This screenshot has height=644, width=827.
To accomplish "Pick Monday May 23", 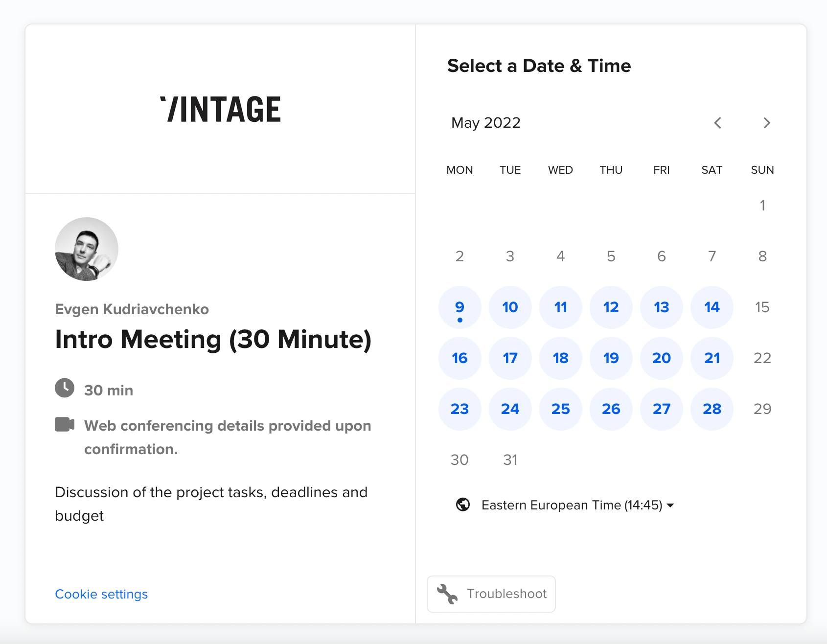I will (459, 409).
